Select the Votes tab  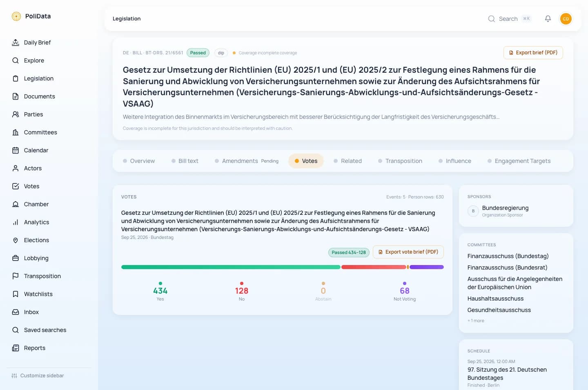306,161
